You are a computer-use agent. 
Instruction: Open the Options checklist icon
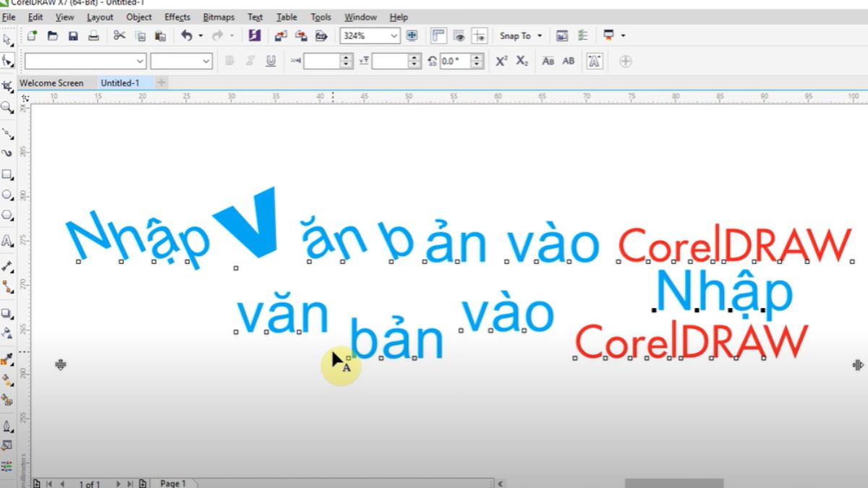pos(583,35)
